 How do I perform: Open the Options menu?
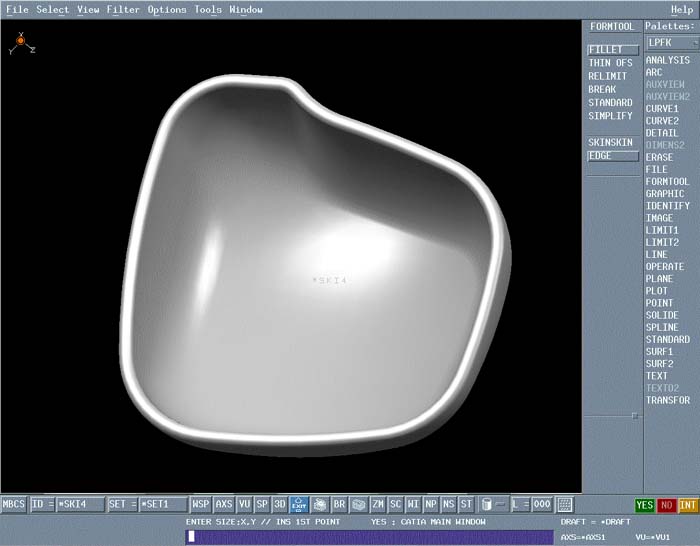pos(167,10)
